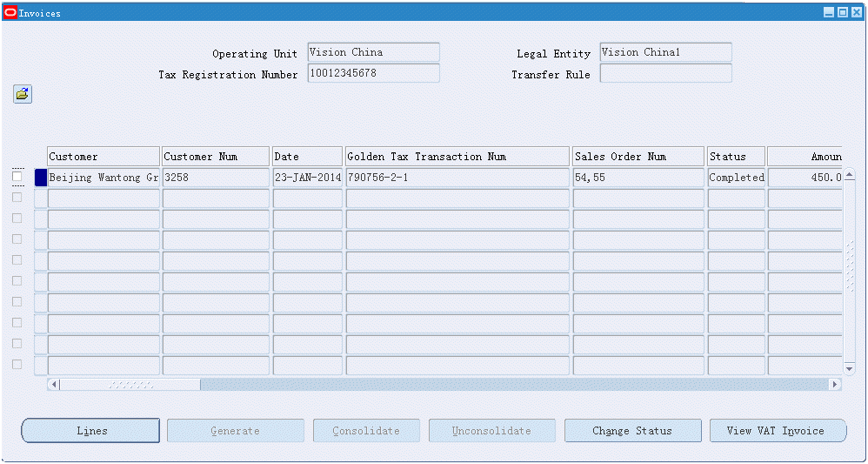Click the Status column header
The height and width of the screenshot is (464, 868).
[737, 157]
